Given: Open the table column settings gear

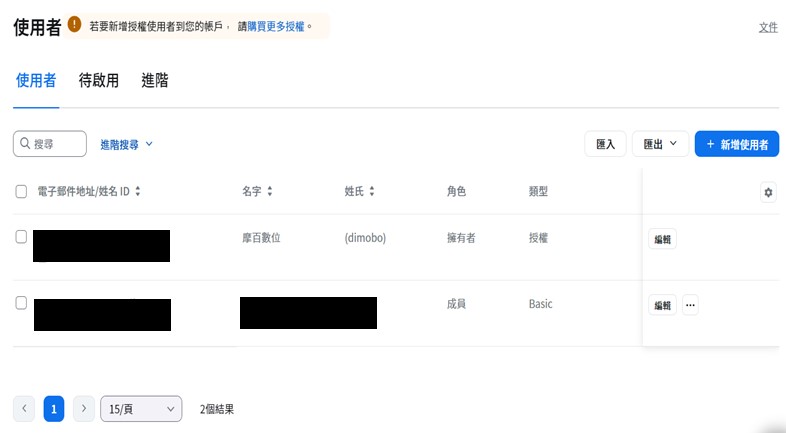Looking at the screenshot, I should coord(768,193).
